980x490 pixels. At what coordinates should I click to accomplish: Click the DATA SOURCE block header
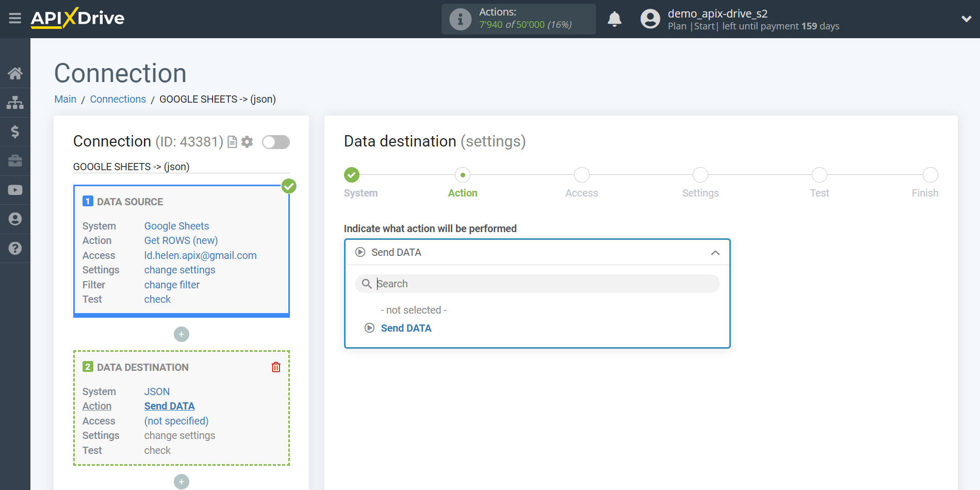click(x=130, y=202)
